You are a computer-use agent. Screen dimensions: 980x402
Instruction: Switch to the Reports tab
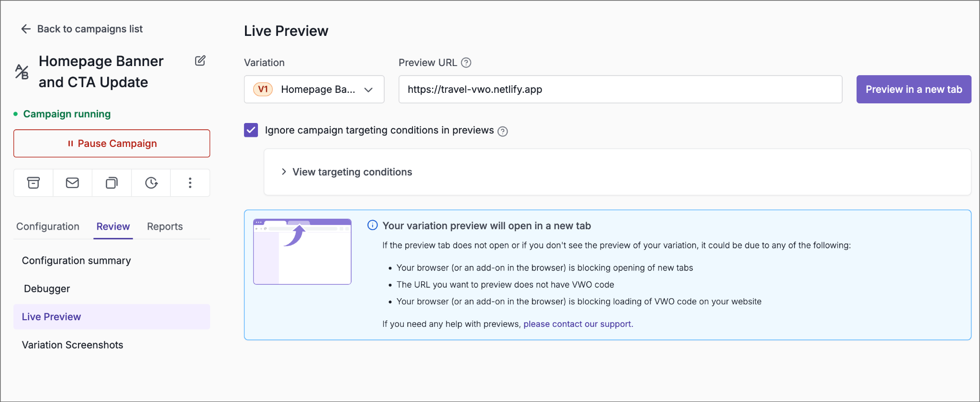pos(165,226)
